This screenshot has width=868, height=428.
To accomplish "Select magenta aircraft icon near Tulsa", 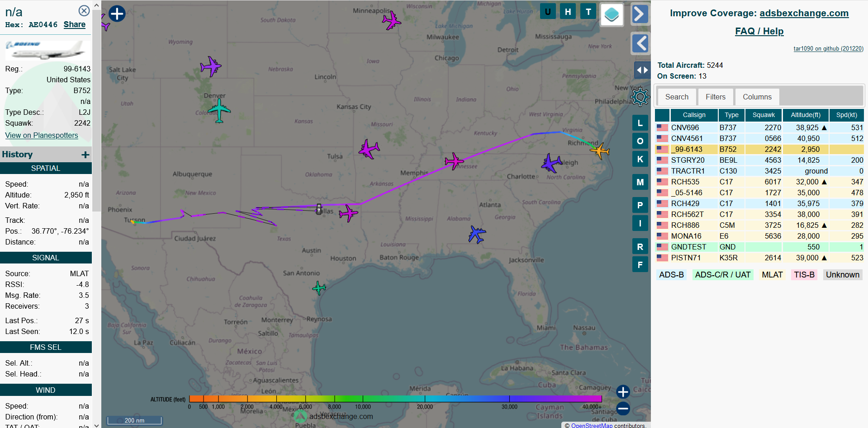I will [369, 149].
